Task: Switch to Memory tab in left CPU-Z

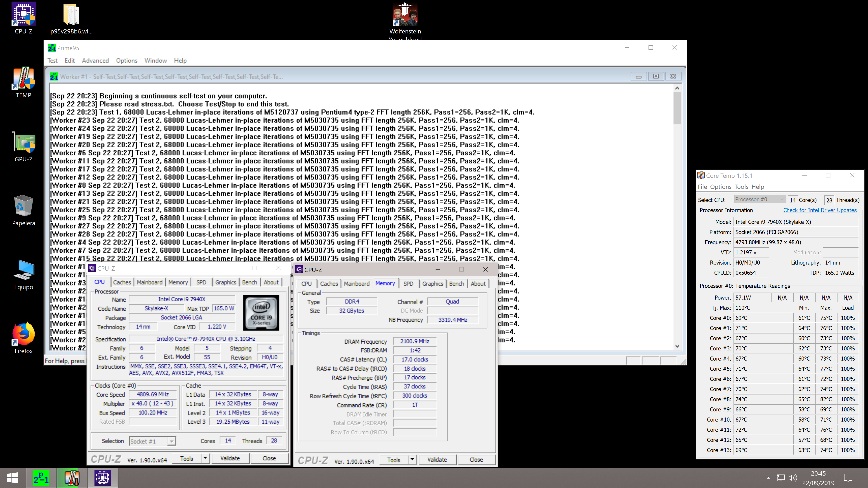Action: (x=178, y=282)
